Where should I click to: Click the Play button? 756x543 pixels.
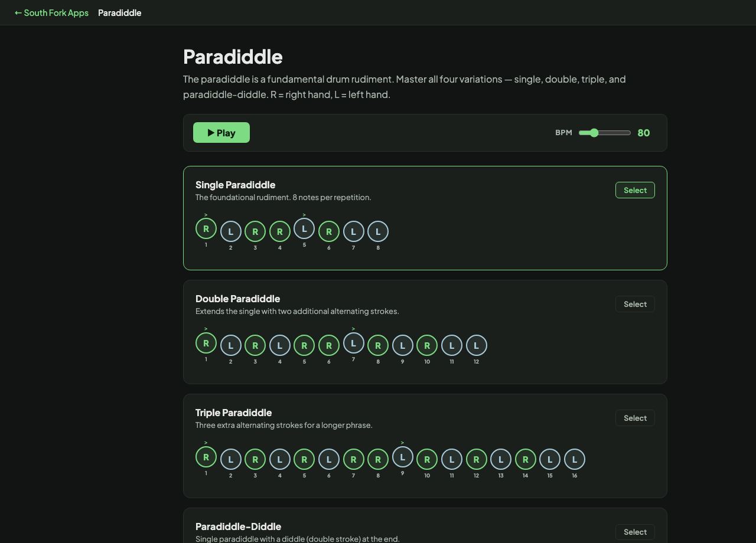click(221, 133)
